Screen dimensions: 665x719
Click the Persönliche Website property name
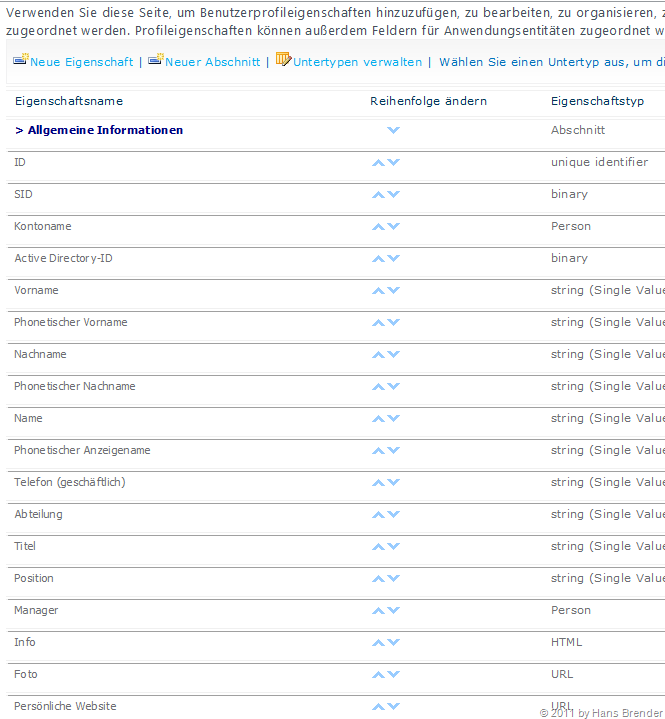[65, 706]
